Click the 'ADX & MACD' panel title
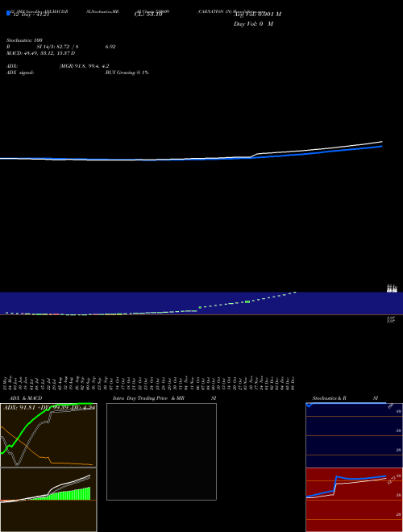403x532 pixels. (x=26, y=398)
